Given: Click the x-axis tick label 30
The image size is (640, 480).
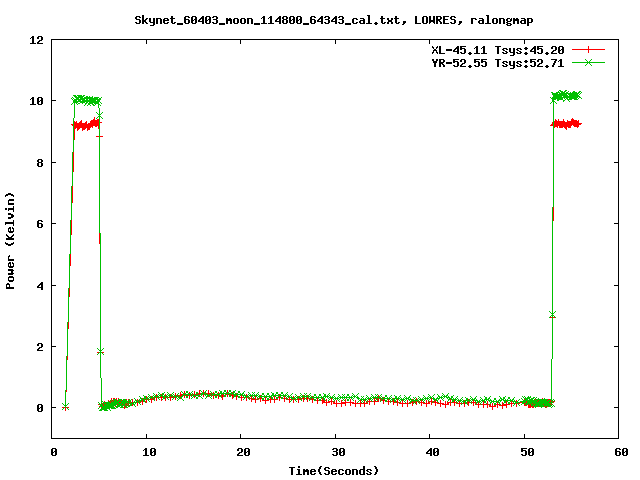Looking at the screenshot, I should 338,452.
